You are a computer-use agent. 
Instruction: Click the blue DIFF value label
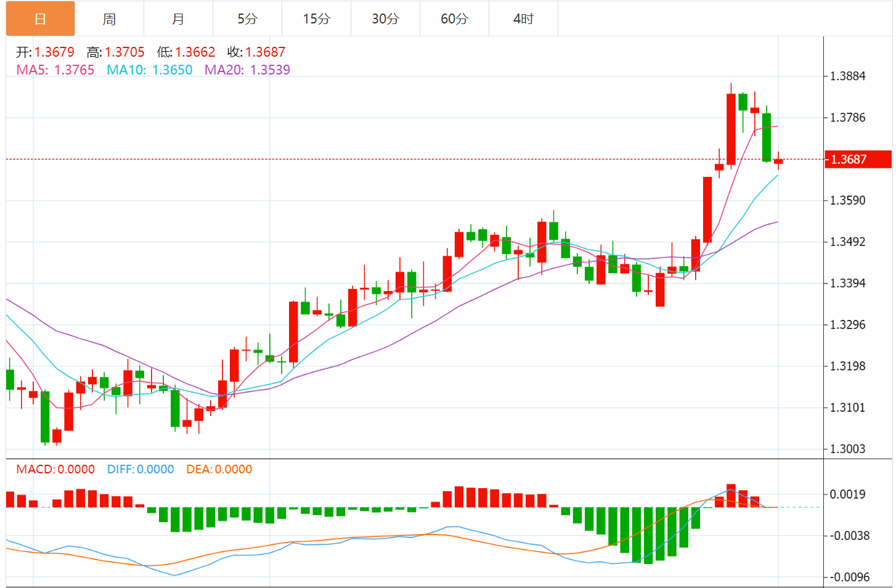(x=141, y=470)
